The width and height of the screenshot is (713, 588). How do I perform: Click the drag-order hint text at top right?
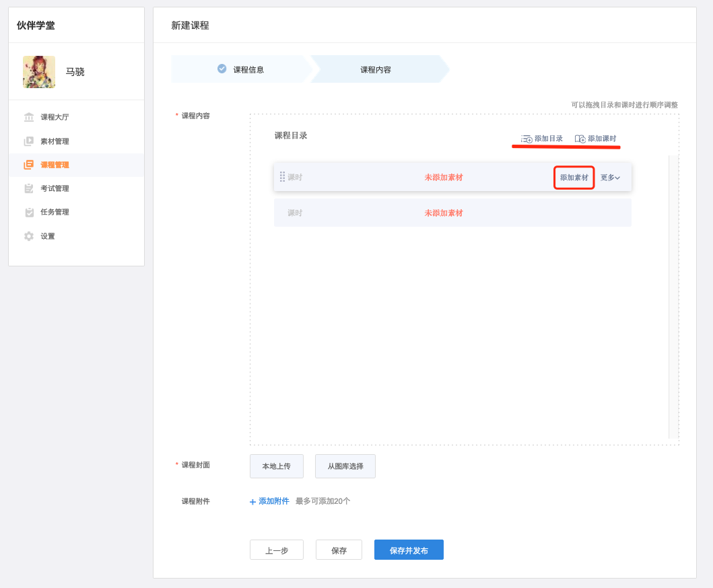click(624, 104)
